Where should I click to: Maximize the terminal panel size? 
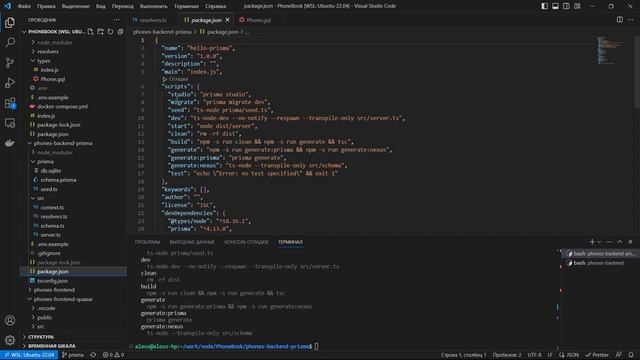click(x=620, y=242)
